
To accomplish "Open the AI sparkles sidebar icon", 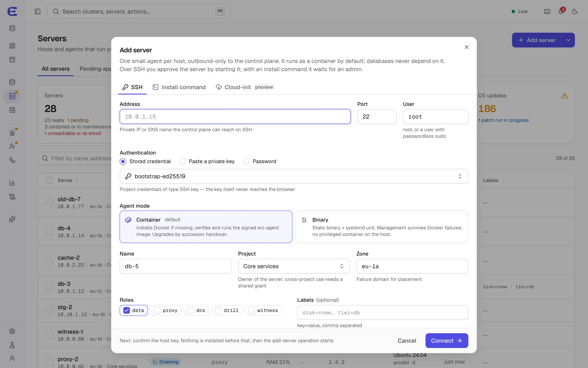I will [12, 219].
